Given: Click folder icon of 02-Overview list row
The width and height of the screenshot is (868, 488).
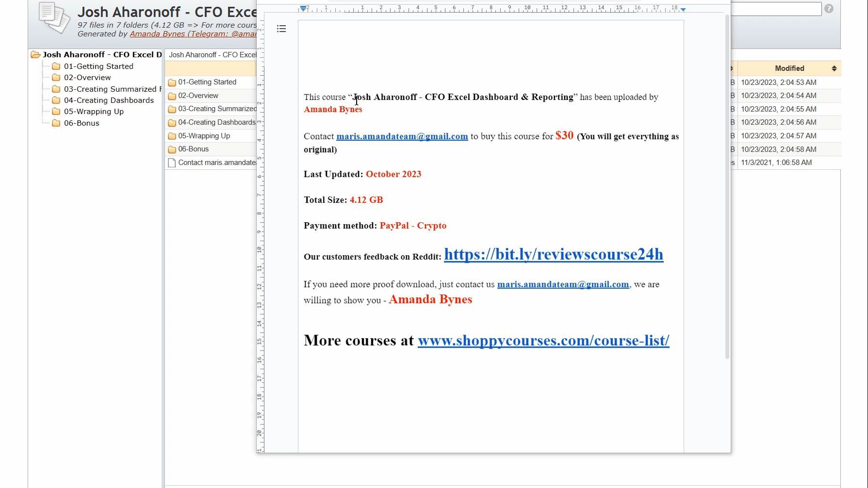Looking at the screenshot, I should [172, 96].
